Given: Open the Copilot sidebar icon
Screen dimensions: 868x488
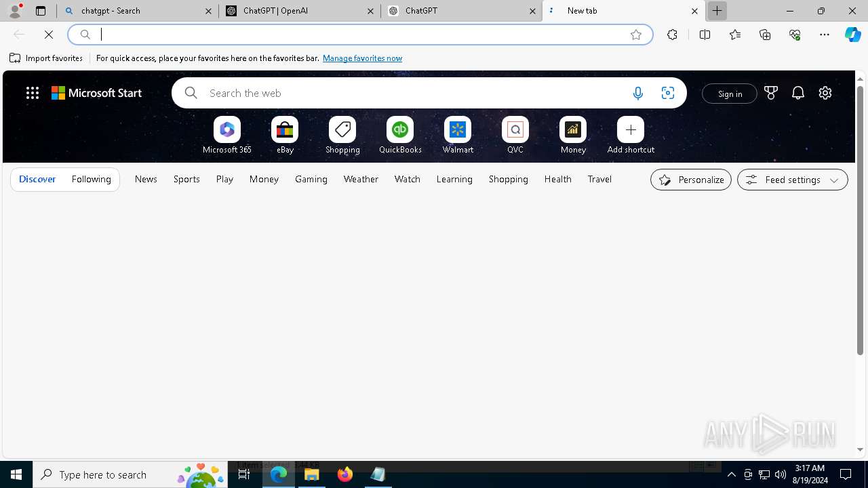Looking at the screenshot, I should click(x=853, y=35).
